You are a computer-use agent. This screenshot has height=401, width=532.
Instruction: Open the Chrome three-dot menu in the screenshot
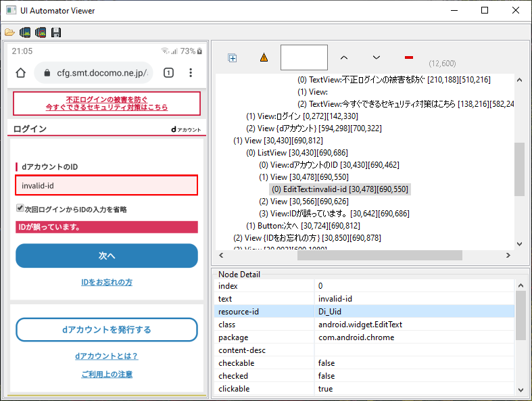point(191,72)
